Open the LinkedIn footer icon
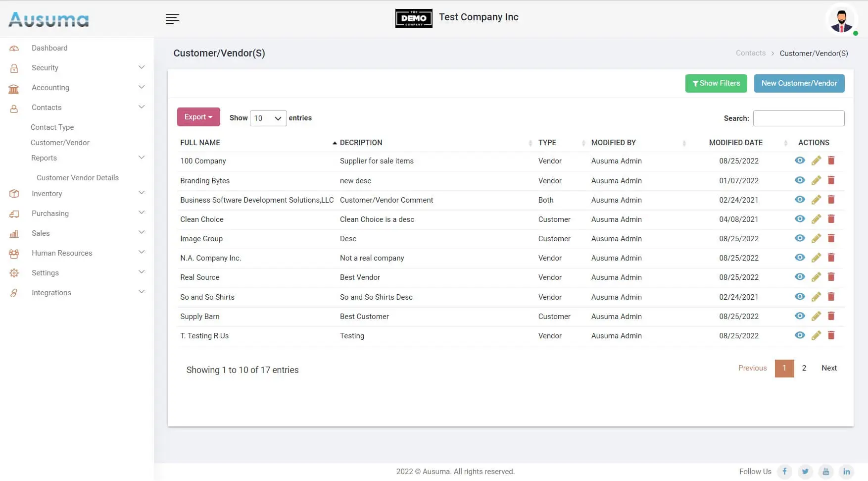The image size is (868, 481). click(x=847, y=472)
